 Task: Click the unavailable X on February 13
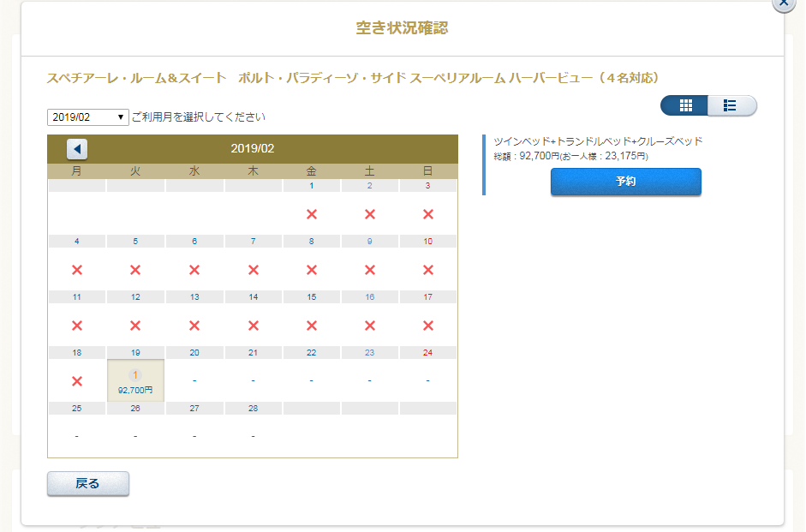(x=194, y=326)
